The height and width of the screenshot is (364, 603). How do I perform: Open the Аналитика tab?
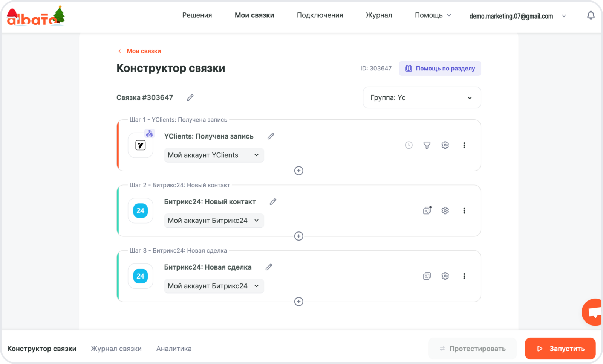click(174, 349)
